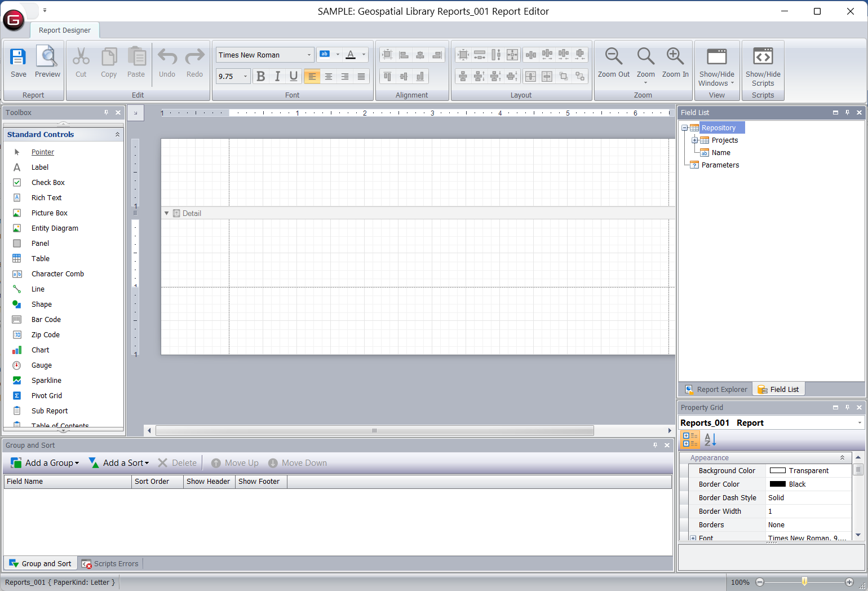868x591 pixels.
Task: Select the Pivot Grid control in Toolbox
Action: tap(46, 396)
